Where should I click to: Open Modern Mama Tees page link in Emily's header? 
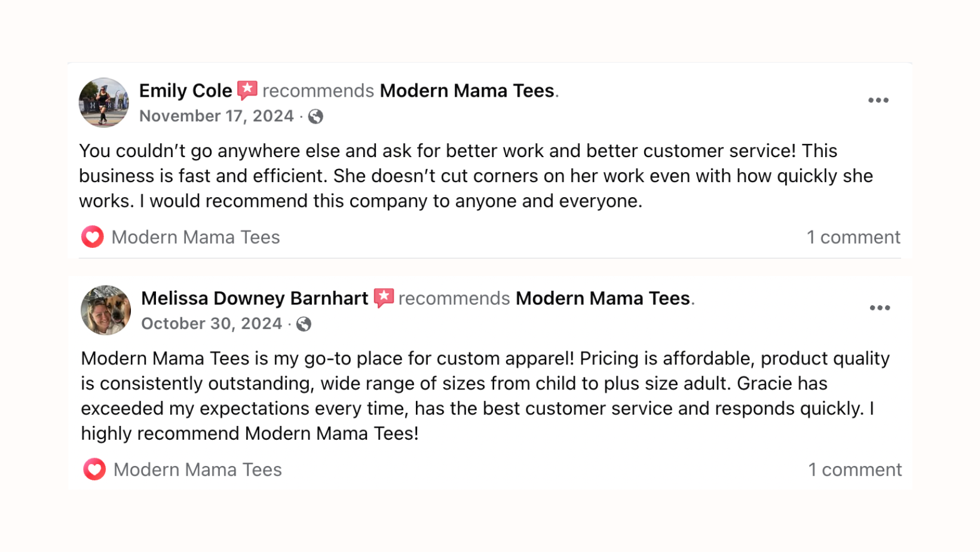(467, 91)
